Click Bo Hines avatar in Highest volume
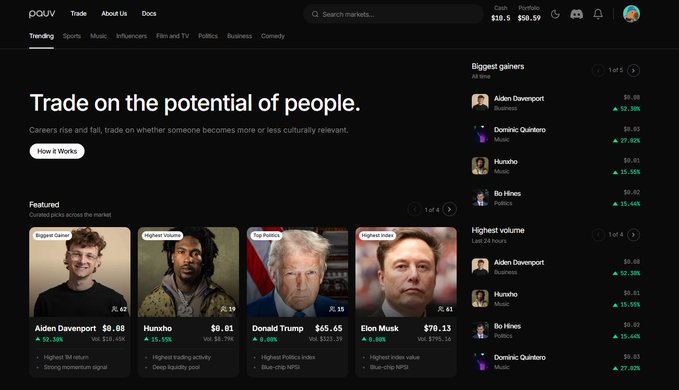Screen dimensions: 679x390 point(480,330)
